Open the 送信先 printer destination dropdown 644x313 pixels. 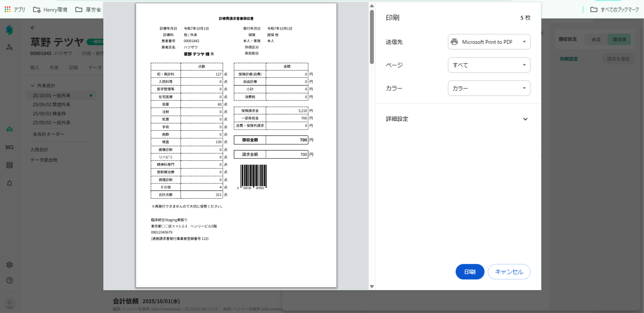tap(489, 42)
